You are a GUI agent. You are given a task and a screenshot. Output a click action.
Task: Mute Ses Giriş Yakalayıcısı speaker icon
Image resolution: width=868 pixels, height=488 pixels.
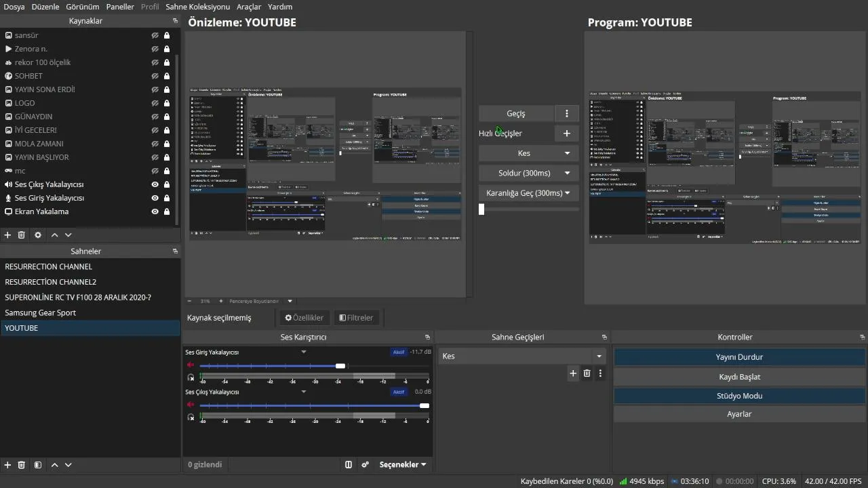point(191,365)
